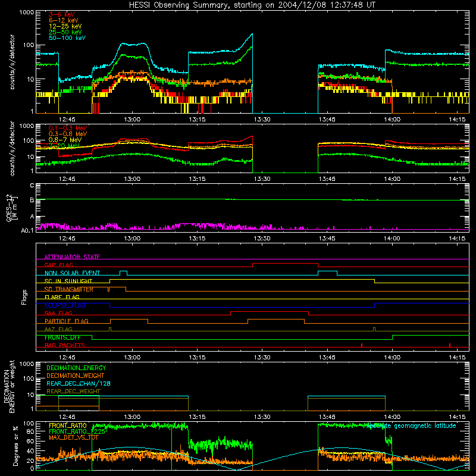Select the FRONT_RATIO legend label
476x476 pixels.
(x=68, y=425)
